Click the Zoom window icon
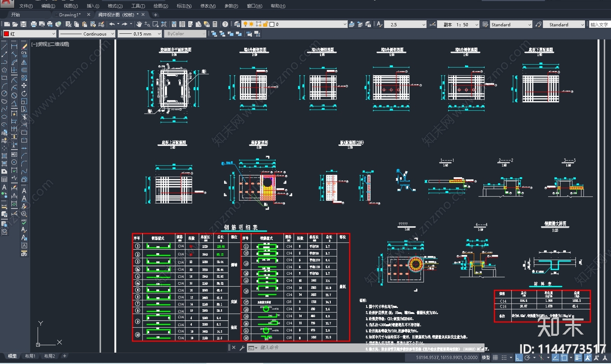The height and width of the screenshot is (364, 611). (x=155, y=24)
